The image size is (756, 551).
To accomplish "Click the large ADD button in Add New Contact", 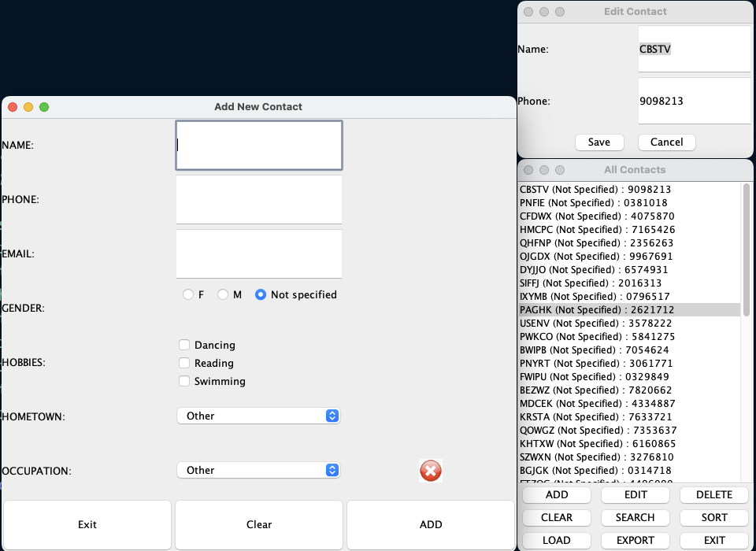I will click(x=431, y=524).
